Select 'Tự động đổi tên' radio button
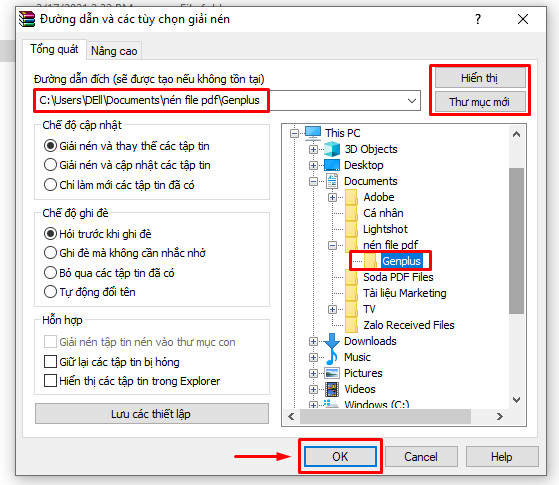559x485 pixels. (x=50, y=292)
